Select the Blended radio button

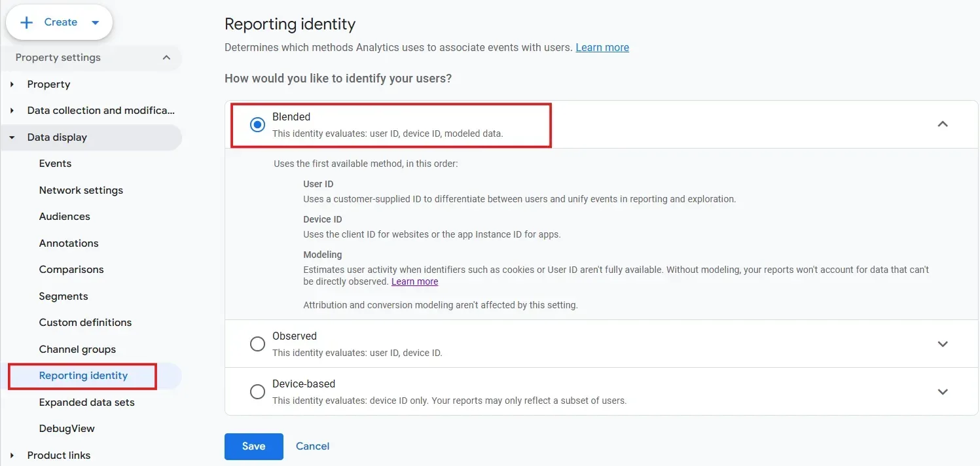258,124
